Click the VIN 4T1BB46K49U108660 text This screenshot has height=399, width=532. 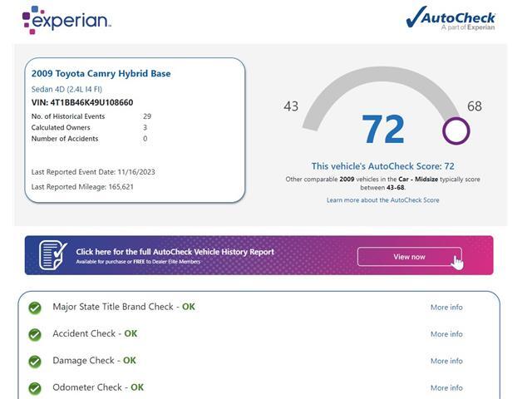click(82, 102)
